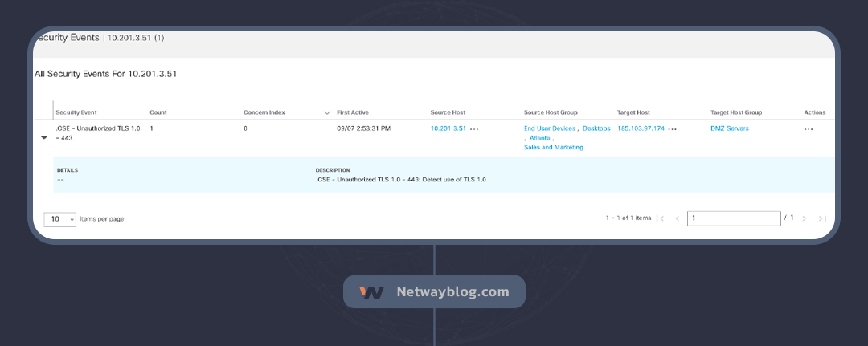868x346 pixels.
Task: Open the Atlanta host group link
Action: tap(539, 138)
